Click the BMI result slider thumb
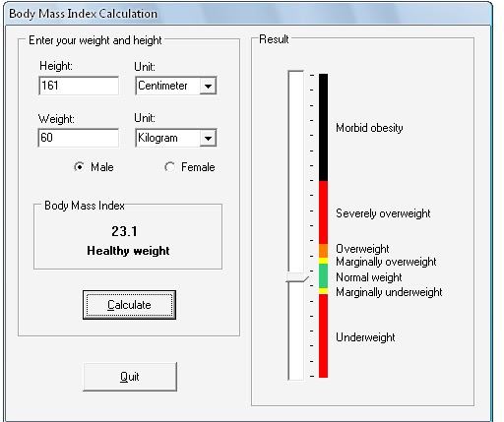This screenshot has width=504, height=422. coord(297,277)
